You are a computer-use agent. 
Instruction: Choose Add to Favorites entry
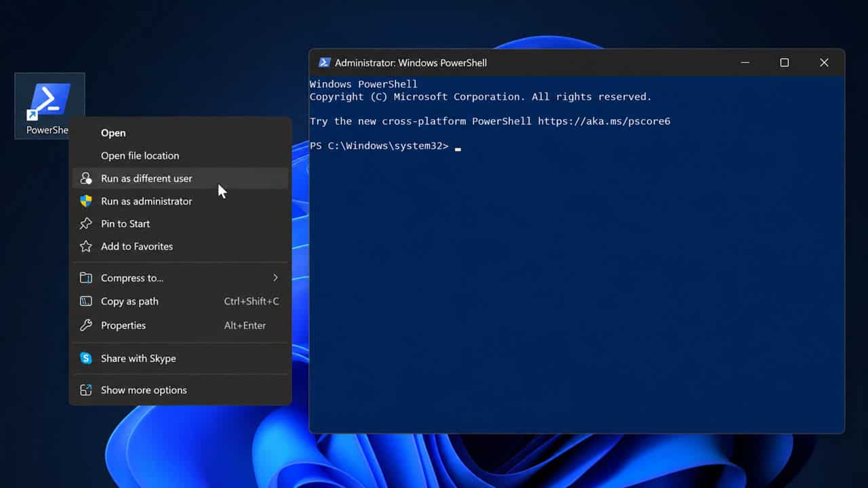180,247
